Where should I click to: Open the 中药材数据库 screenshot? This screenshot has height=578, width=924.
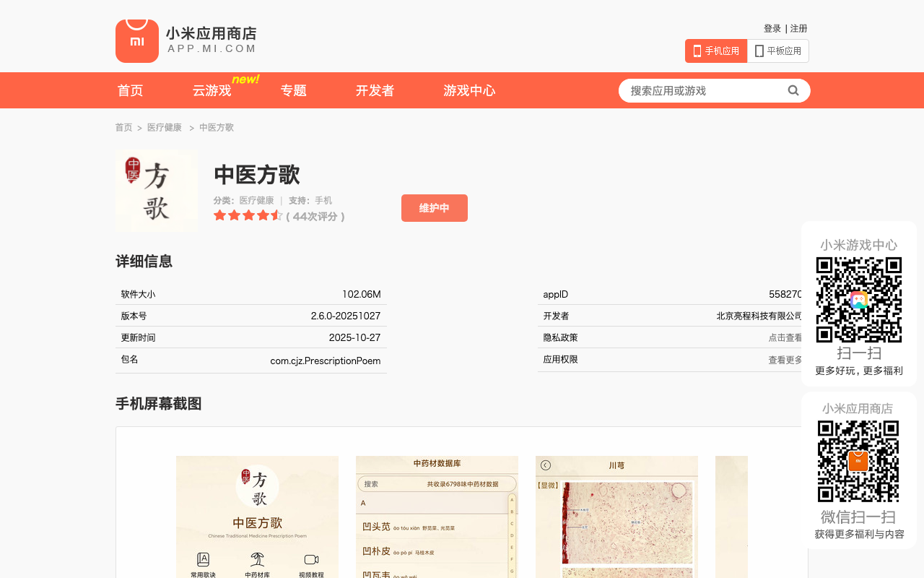437,517
